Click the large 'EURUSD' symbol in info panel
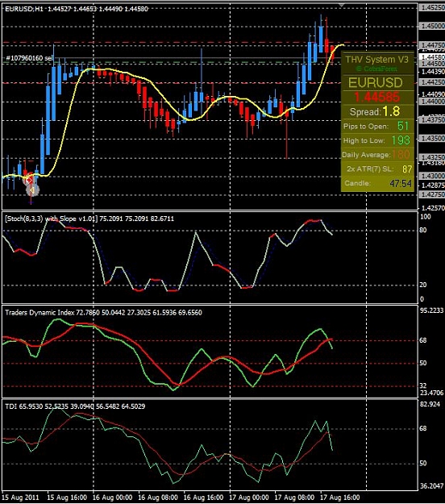445x504 pixels. tap(376, 82)
